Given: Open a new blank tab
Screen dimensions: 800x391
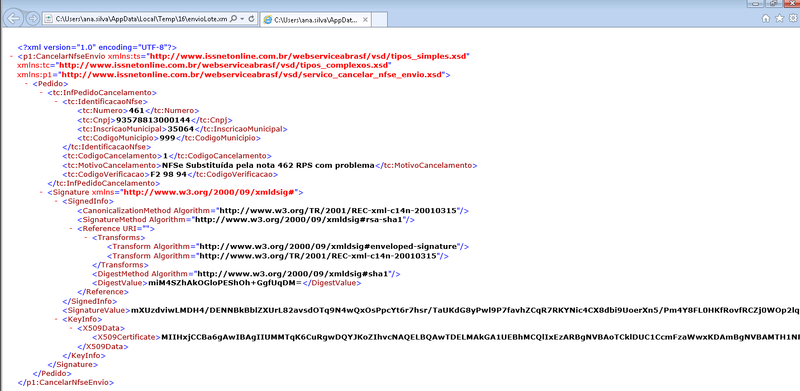Looking at the screenshot, I should (380, 20).
